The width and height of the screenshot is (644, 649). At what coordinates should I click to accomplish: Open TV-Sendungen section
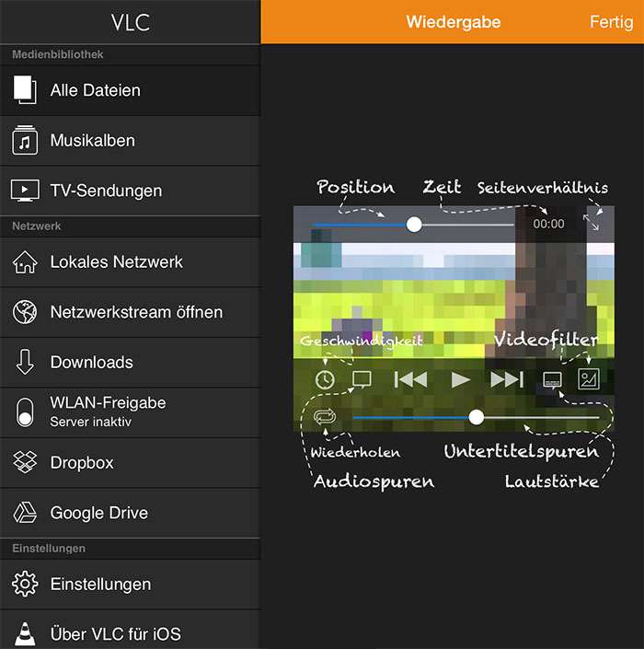click(130, 191)
